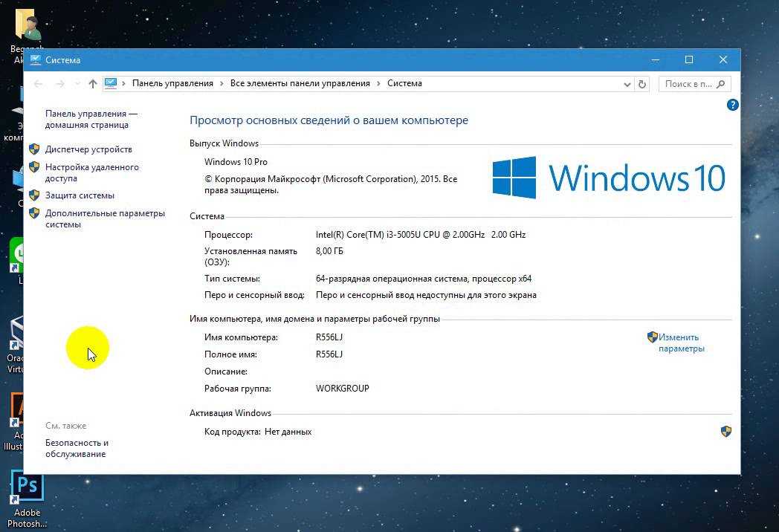Screen dimensions: 779x532
Task: Click processor value Intel(R) Core(TM) i3-5005U
Action: (420, 235)
